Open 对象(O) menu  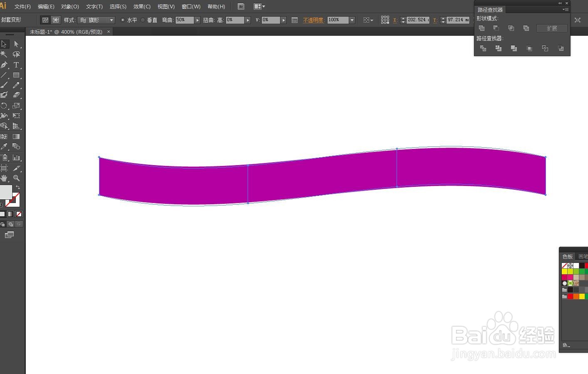pyautogui.click(x=70, y=7)
